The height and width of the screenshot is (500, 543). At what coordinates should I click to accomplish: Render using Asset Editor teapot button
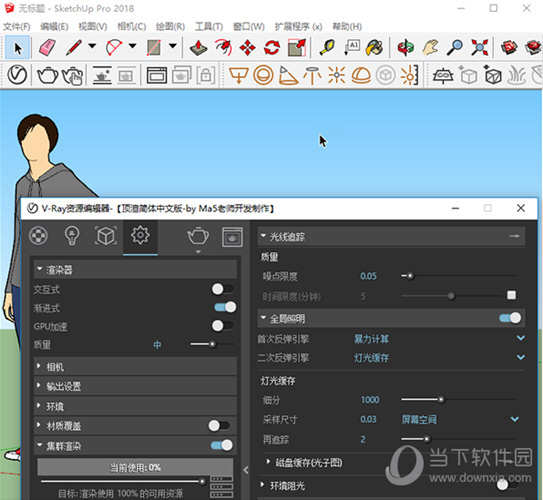tap(198, 237)
